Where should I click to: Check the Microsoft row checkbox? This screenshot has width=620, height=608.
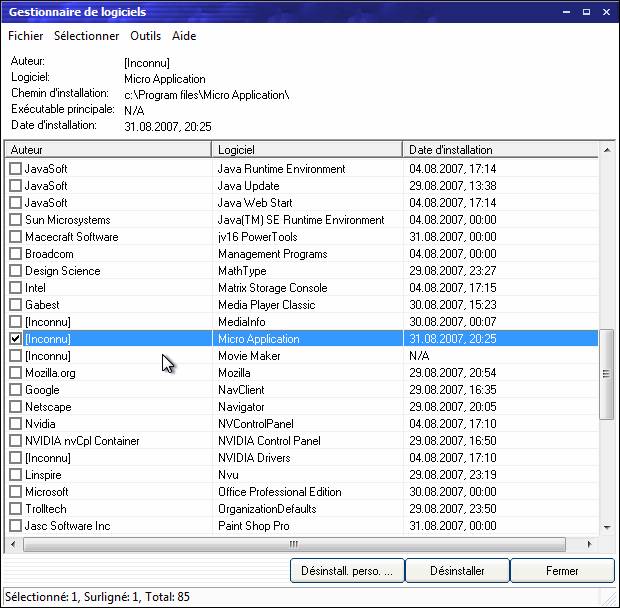point(15,492)
